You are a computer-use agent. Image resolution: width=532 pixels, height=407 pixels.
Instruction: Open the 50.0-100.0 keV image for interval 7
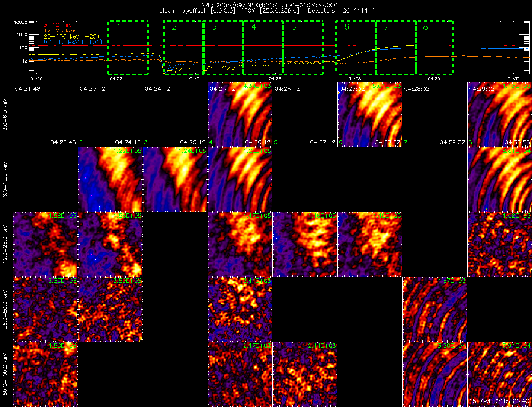tap(435, 374)
